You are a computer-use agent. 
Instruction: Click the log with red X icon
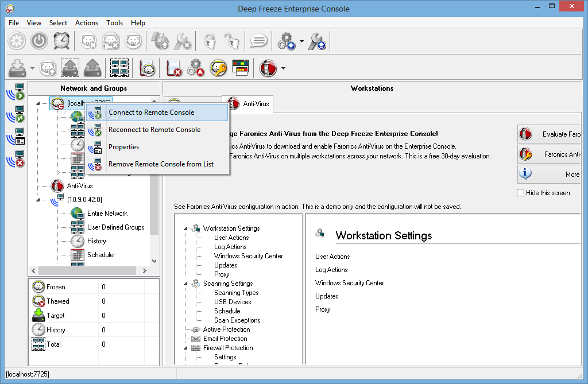click(174, 68)
